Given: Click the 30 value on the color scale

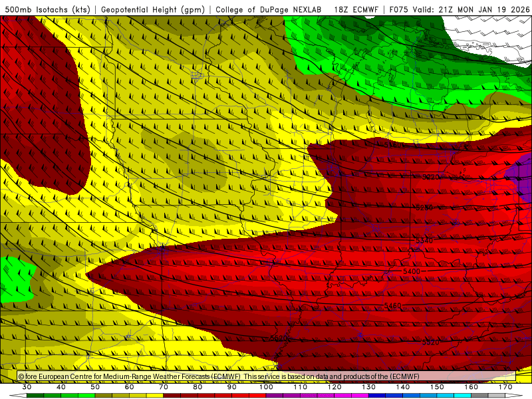Looking at the screenshot, I should pyautogui.click(x=27, y=387).
